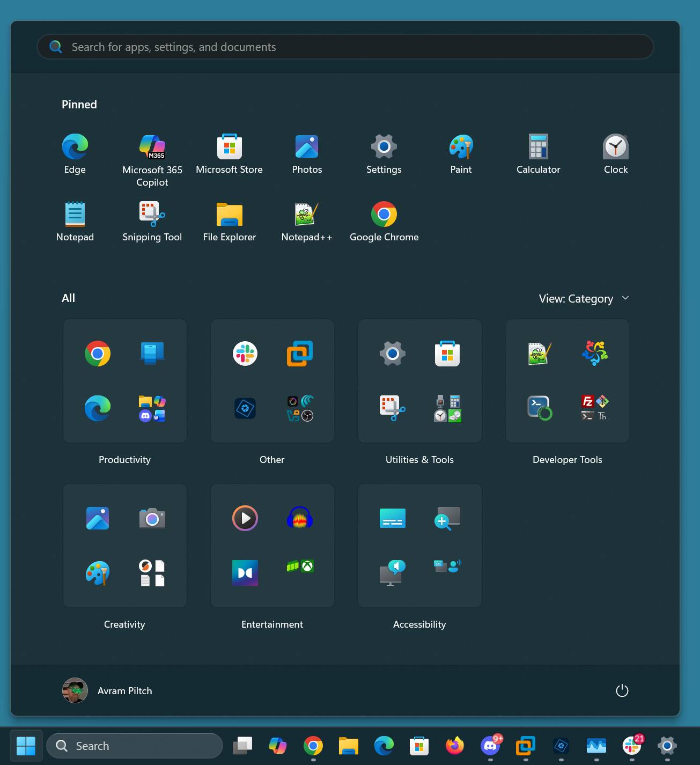Open Discord from the taskbar
The width and height of the screenshot is (700, 765).
pyautogui.click(x=490, y=746)
